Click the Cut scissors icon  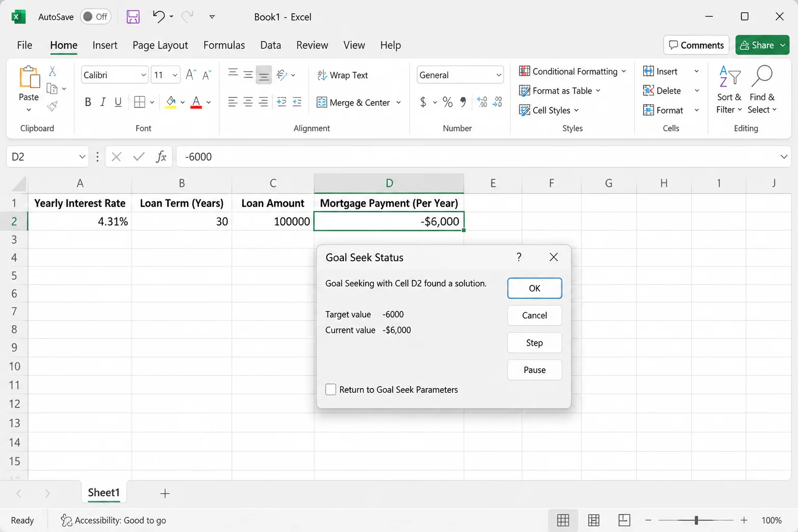click(52, 71)
